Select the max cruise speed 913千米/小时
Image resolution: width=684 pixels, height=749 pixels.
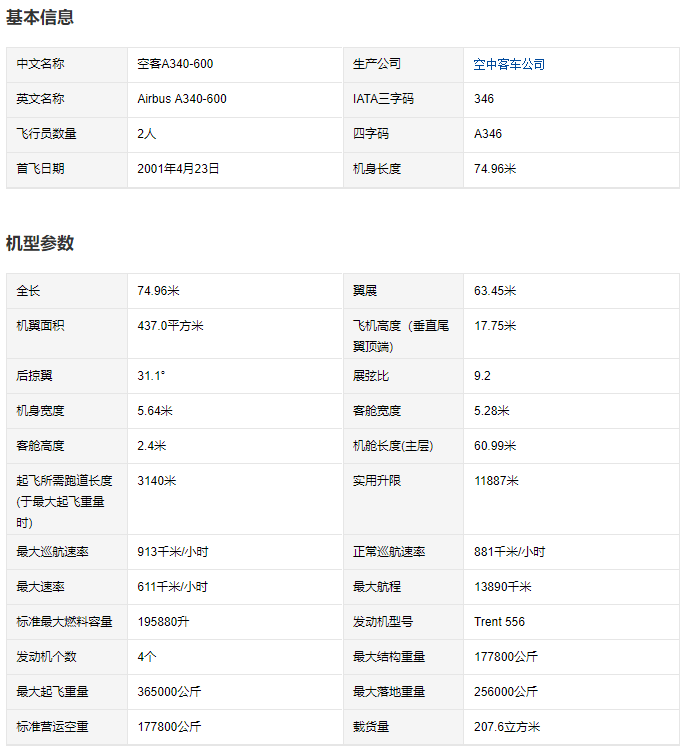tap(173, 552)
